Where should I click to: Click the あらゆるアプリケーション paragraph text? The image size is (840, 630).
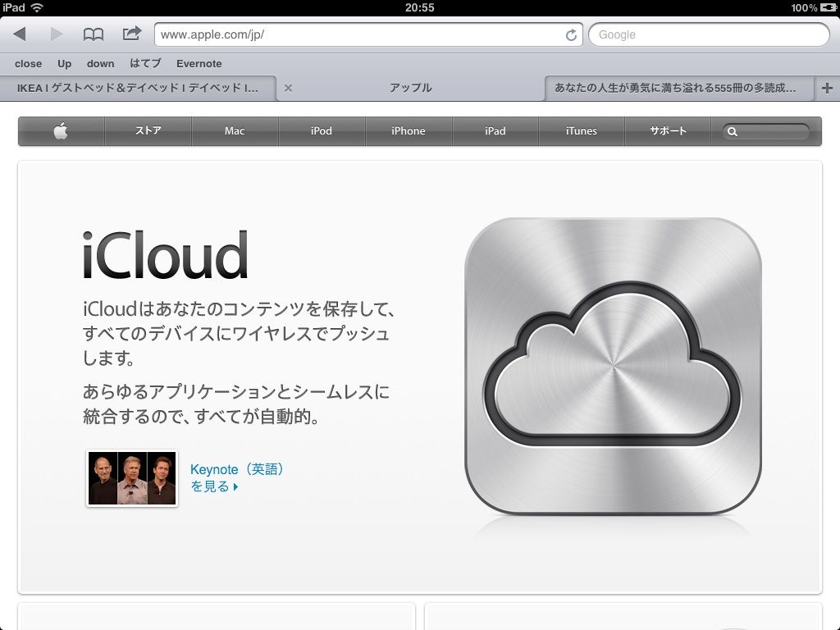point(236,404)
